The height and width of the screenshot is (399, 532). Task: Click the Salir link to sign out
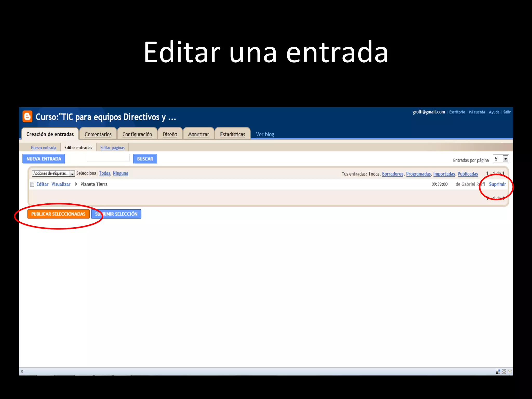tap(507, 112)
